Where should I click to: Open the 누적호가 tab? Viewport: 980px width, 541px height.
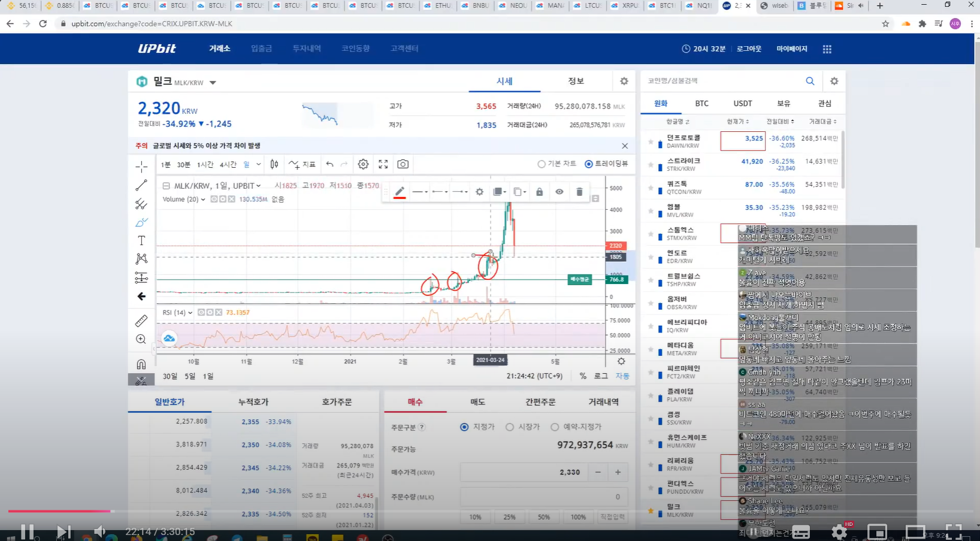(x=253, y=402)
